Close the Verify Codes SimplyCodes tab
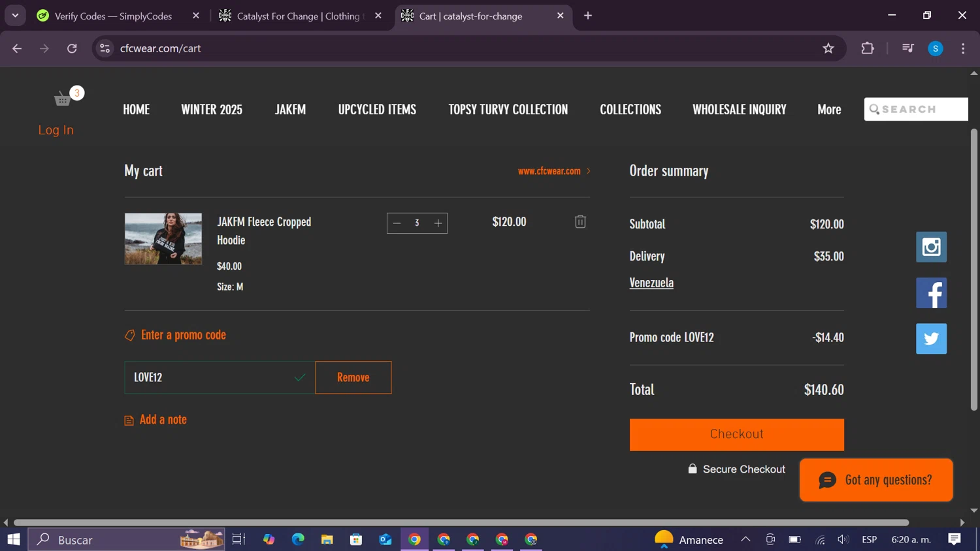 [196, 16]
